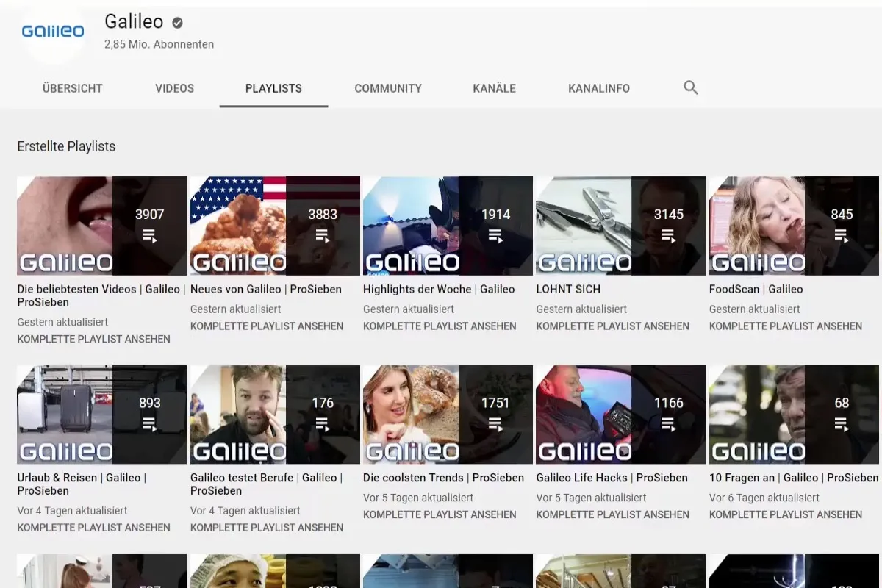The image size is (882, 588).
Task: Open the open-mouth thumbnail of Die beliebtesten Videos
Action: (102, 226)
